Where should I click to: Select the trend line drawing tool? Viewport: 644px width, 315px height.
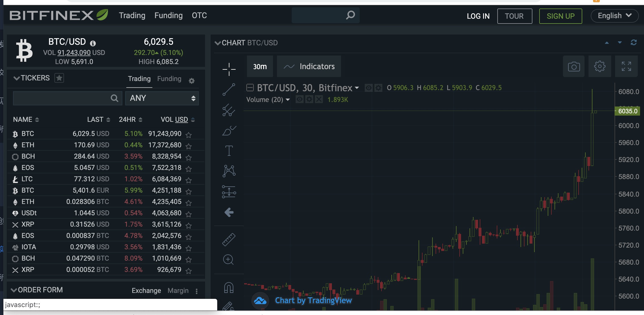(229, 90)
